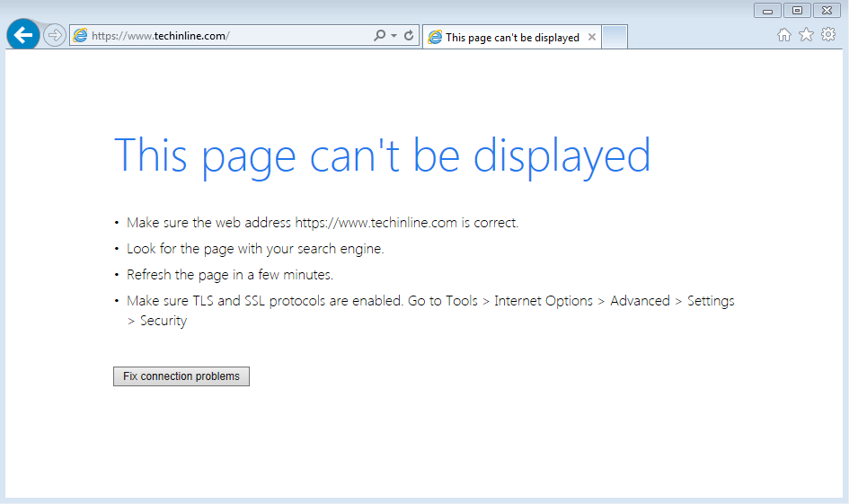Click the 'Make sure TLS and SSL protocols' text
This screenshot has height=504, width=849.
pos(430,310)
